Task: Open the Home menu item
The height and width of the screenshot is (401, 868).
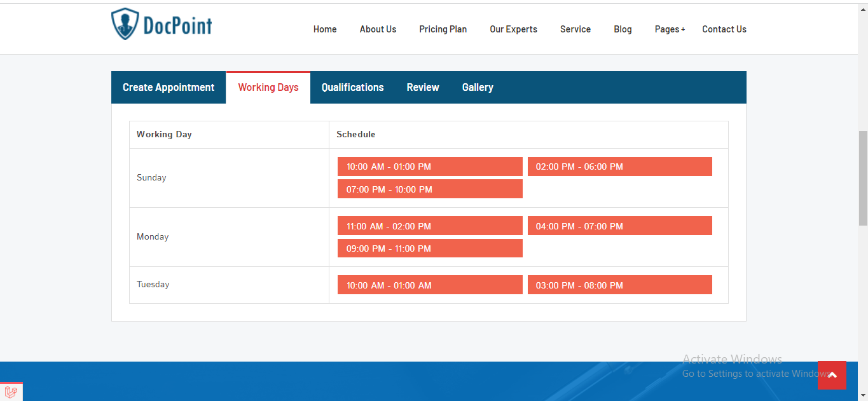Action: click(x=325, y=29)
